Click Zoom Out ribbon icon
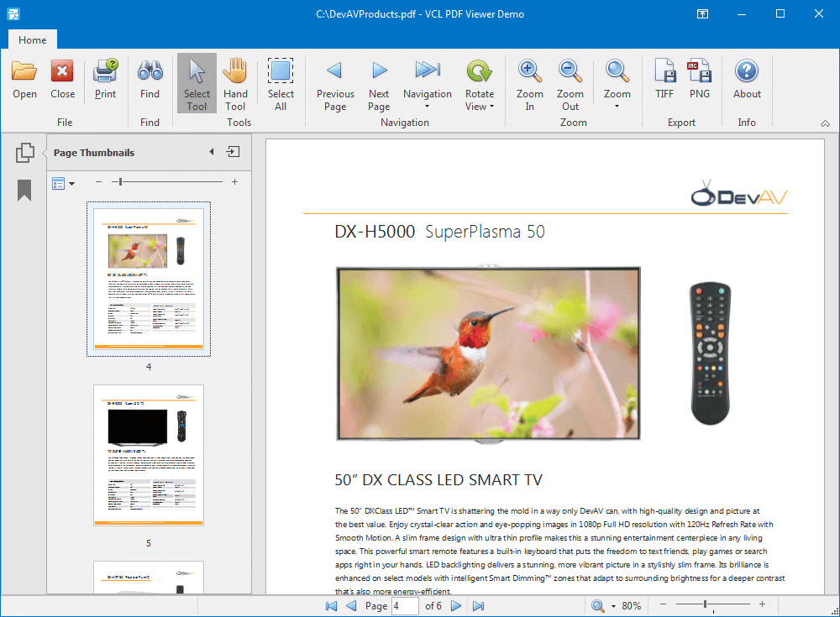Screen dimensions: 840x617 570,84
